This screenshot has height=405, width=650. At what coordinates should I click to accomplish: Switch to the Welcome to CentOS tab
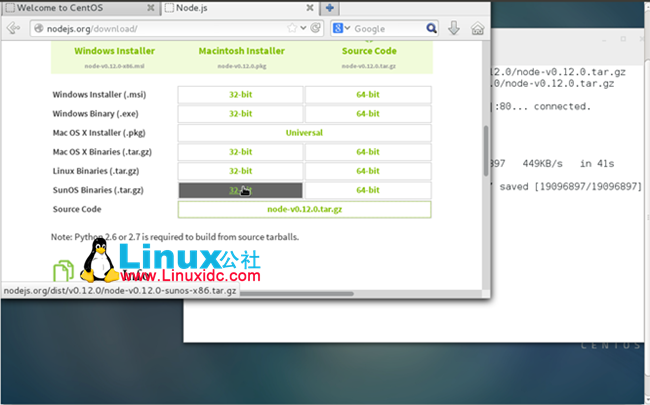point(80,8)
